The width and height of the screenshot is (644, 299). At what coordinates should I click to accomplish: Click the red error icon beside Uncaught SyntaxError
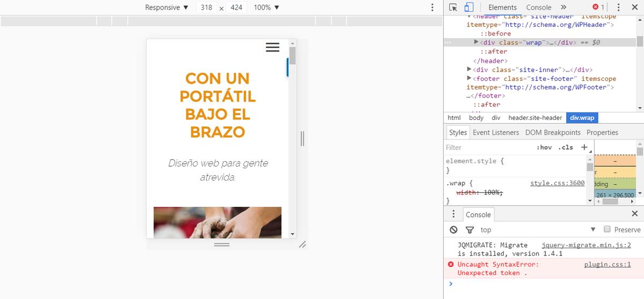click(x=451, y=264)
